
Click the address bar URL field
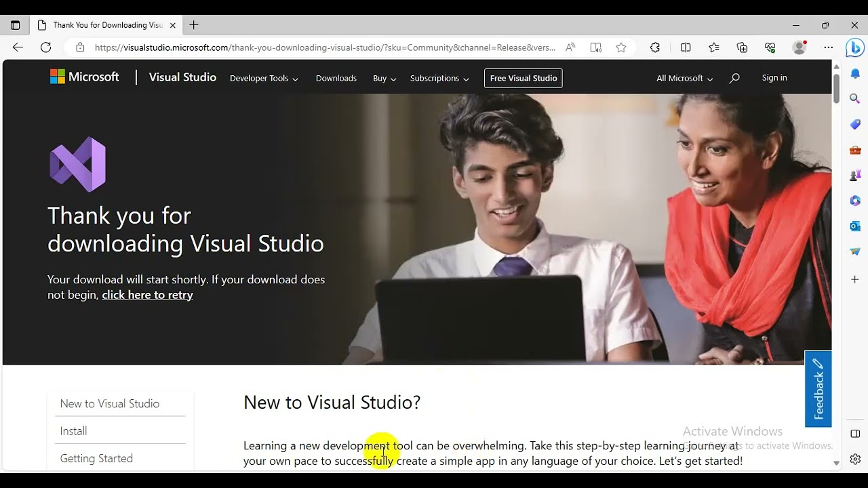coord(325,47)
